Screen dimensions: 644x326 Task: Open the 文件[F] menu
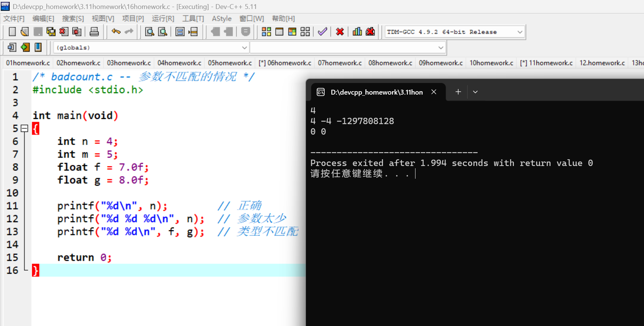coord(14,19)
